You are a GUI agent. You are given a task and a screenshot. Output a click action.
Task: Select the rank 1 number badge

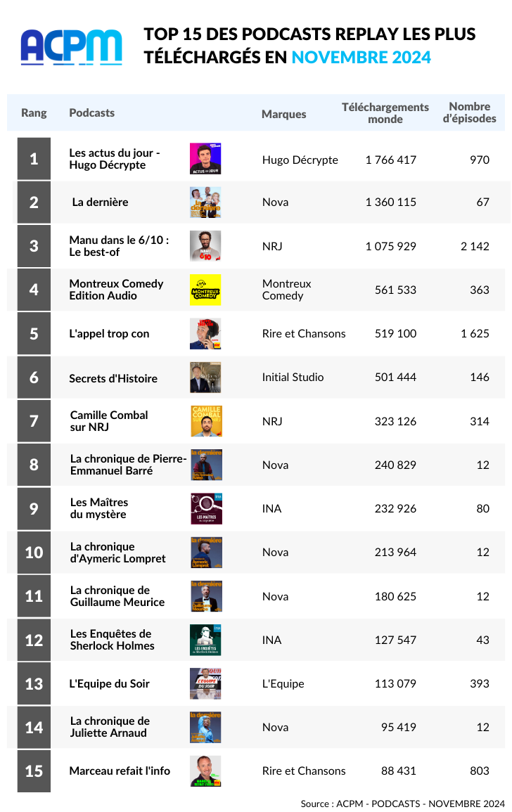34,159
